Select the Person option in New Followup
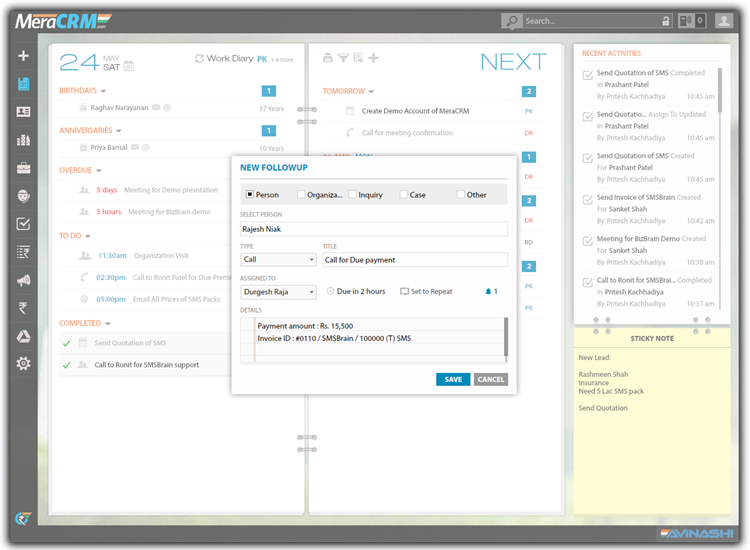The width and height of the screenshot is (750, 550). coord(250,195)
